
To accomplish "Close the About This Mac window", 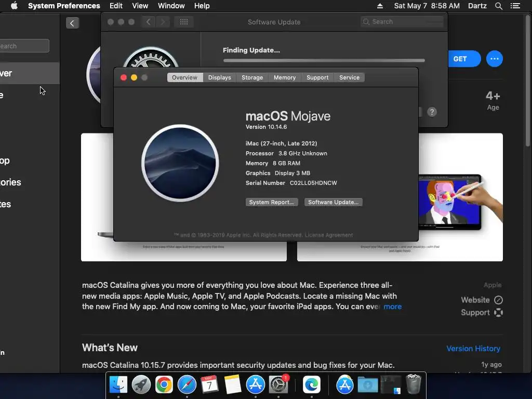I will point(124,78).
